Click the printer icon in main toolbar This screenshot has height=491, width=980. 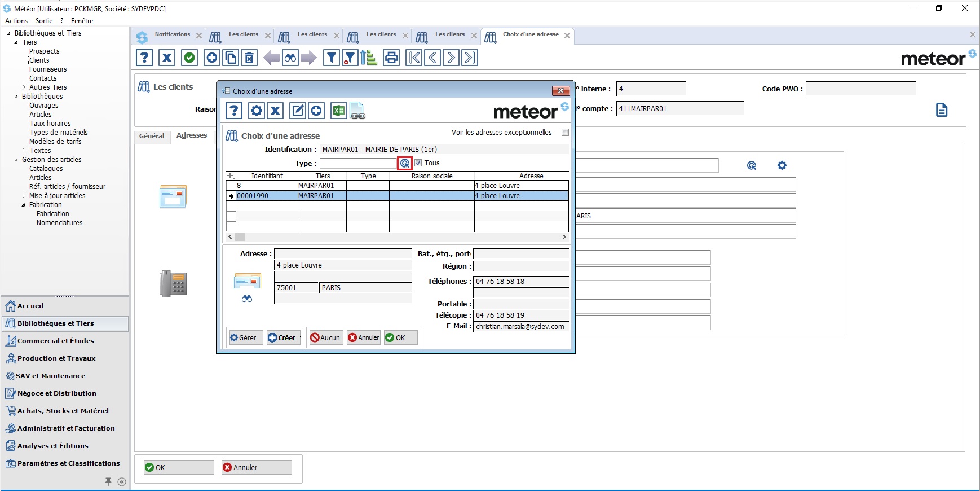(x=391, y=58)
